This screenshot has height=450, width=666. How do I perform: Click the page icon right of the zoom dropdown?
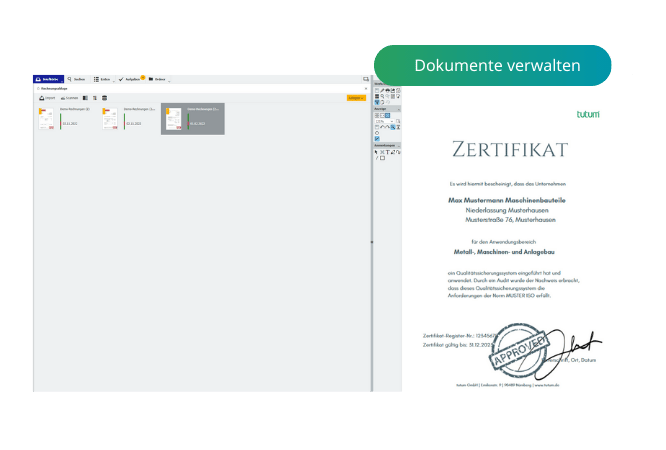click(x=398, y=122)
